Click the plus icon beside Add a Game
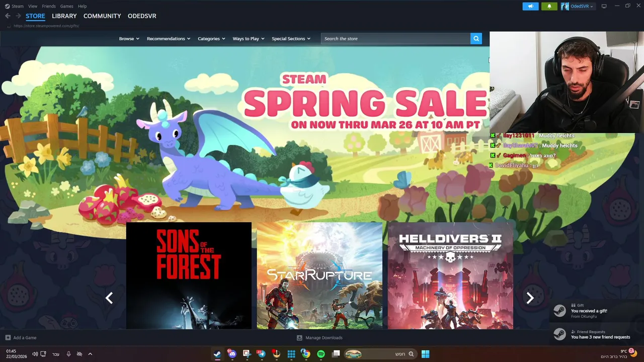Screen dimensions: 644x362 8,338
